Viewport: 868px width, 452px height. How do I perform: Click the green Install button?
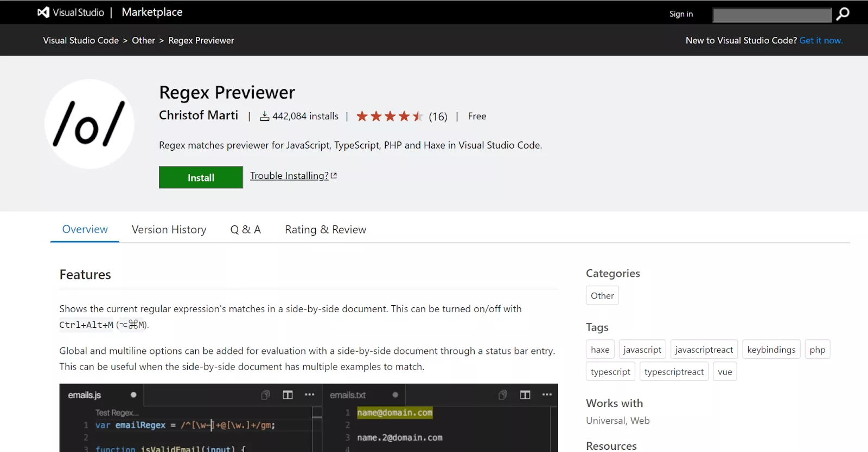(x=201, y=177)
